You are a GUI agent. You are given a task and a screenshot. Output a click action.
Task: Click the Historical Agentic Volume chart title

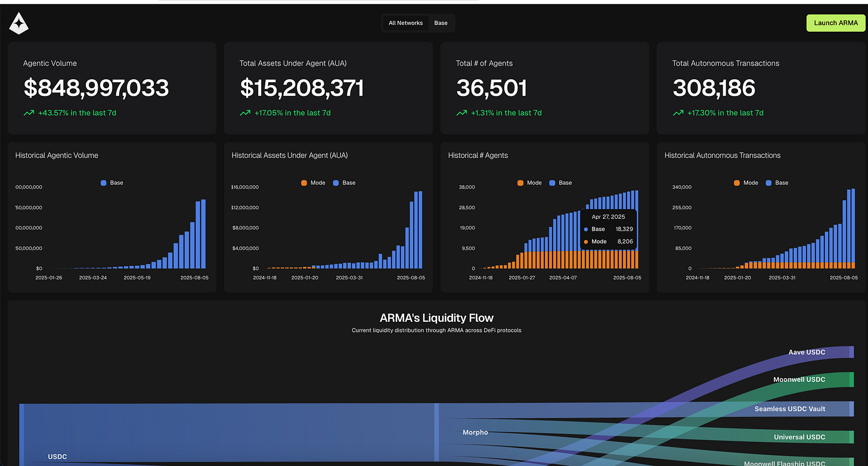click(x=57, y=155)
